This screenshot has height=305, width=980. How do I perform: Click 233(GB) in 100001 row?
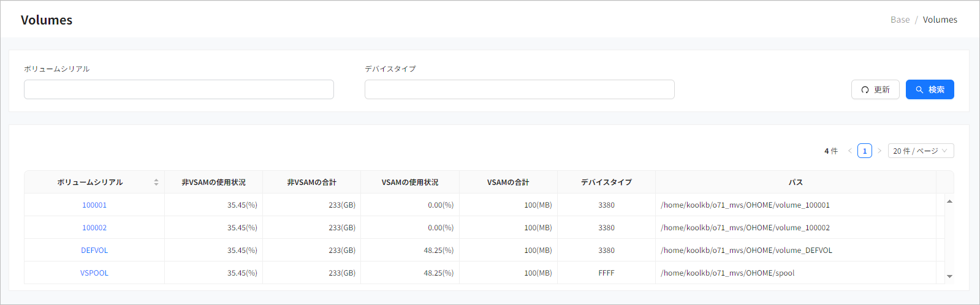[x=342, y=205]
